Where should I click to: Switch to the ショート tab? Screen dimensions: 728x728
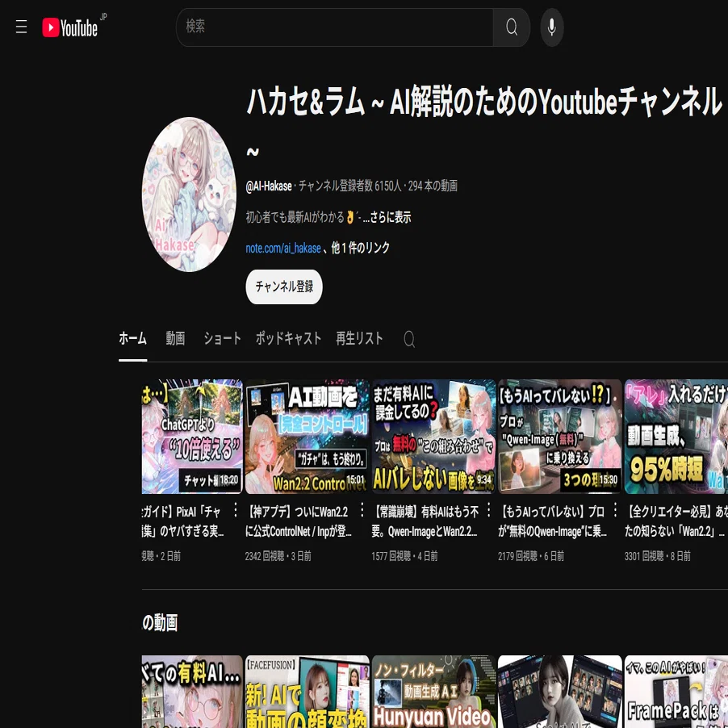click(x=223, y=338)
